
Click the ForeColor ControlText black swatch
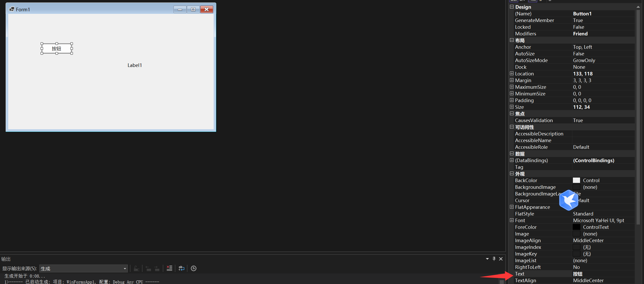(576, 227)
